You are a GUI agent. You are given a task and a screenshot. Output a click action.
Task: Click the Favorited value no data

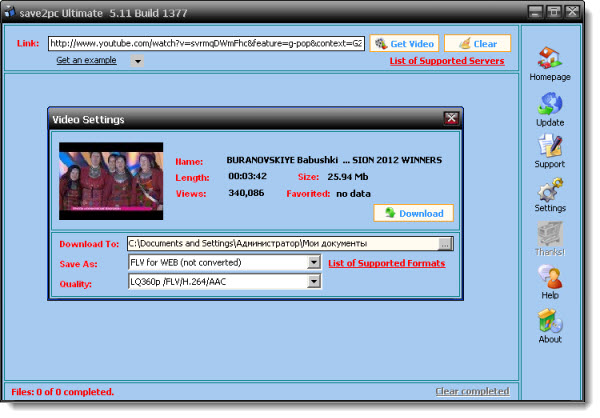[353, 194]
